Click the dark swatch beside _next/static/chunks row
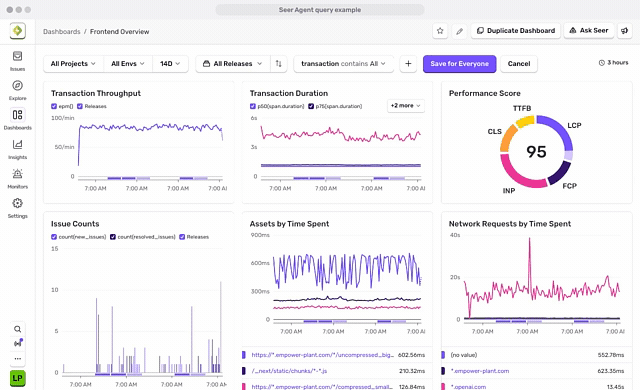The image size is (640, 390). pyautogui.click(x=244, y=371)
